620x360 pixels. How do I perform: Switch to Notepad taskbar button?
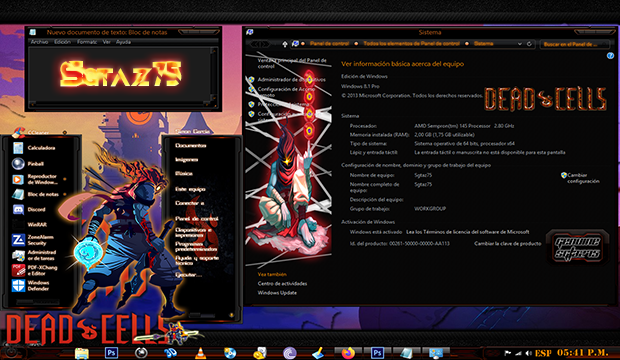406,353
